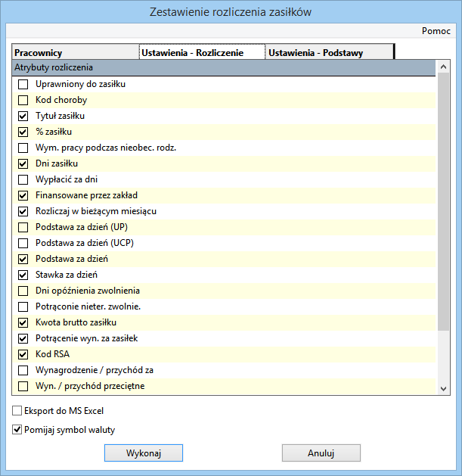The height and width of the screenshot is (476, 462).
Task: Click the Anuluj button
Action: [321, 453]
